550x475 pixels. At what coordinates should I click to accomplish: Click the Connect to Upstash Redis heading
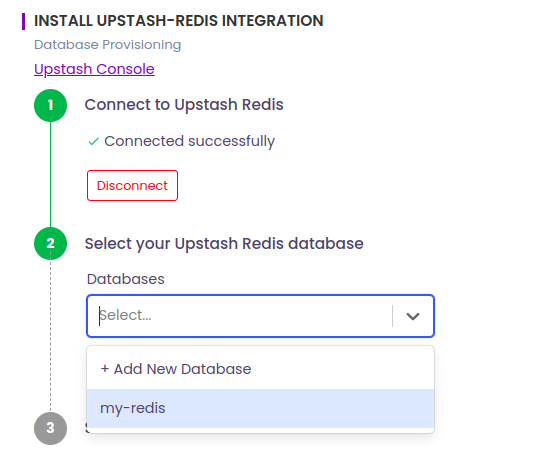[184, 105]
